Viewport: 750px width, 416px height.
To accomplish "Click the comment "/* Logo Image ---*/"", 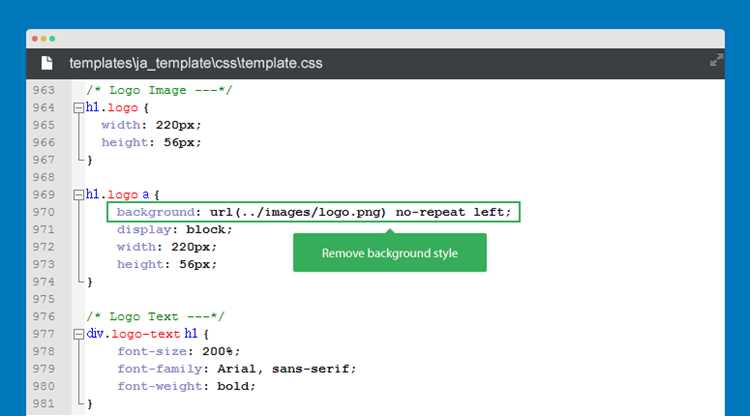I will 159,90.
